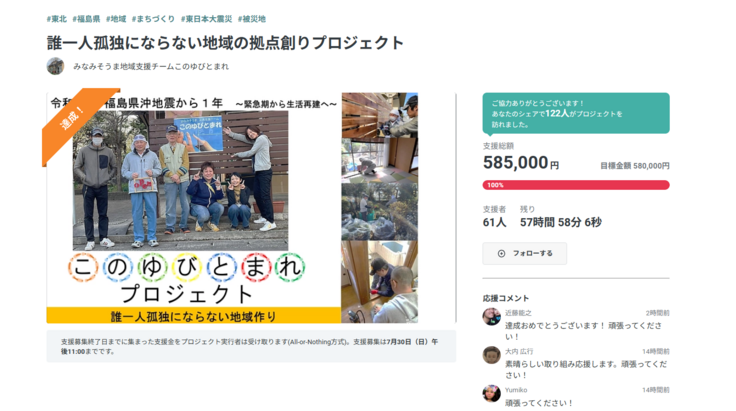Open the #東日本大震災 hashtag

tap(207, 19)
